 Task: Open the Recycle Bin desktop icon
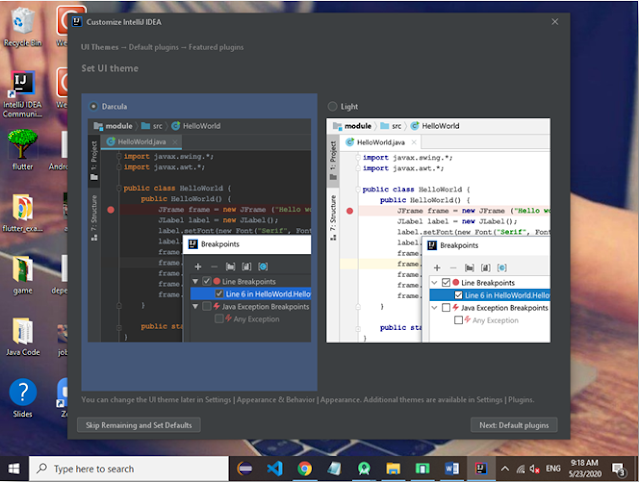click(x=22, y=27)
